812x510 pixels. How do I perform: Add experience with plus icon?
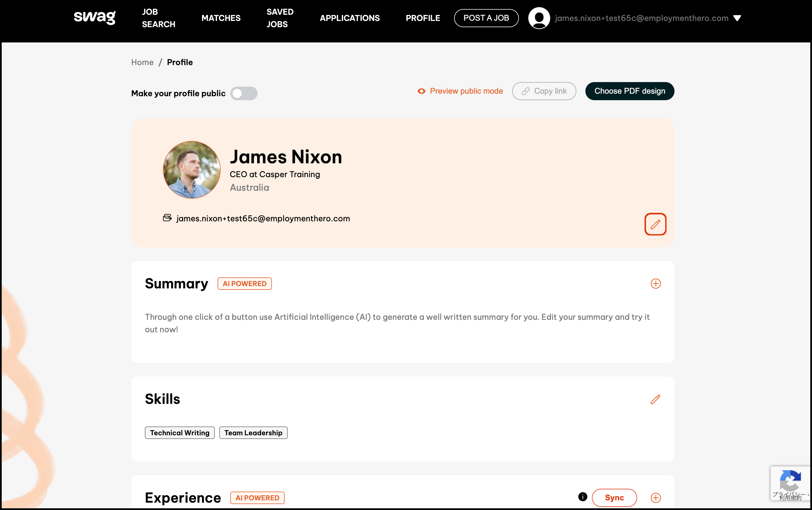point(655,498)
